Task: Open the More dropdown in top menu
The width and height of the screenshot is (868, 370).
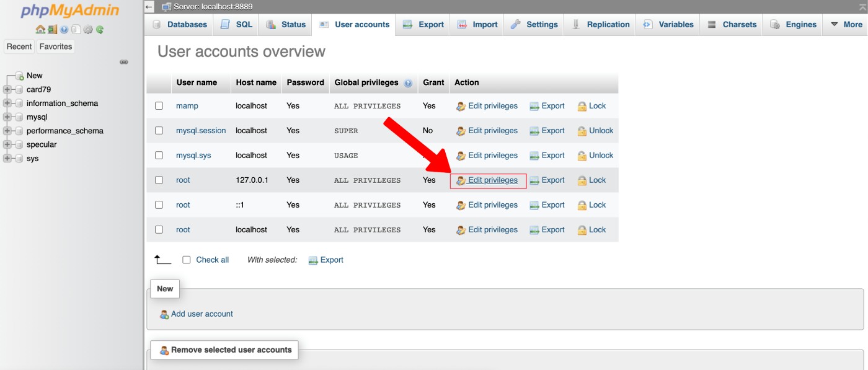Action: [x=846, y=25]
